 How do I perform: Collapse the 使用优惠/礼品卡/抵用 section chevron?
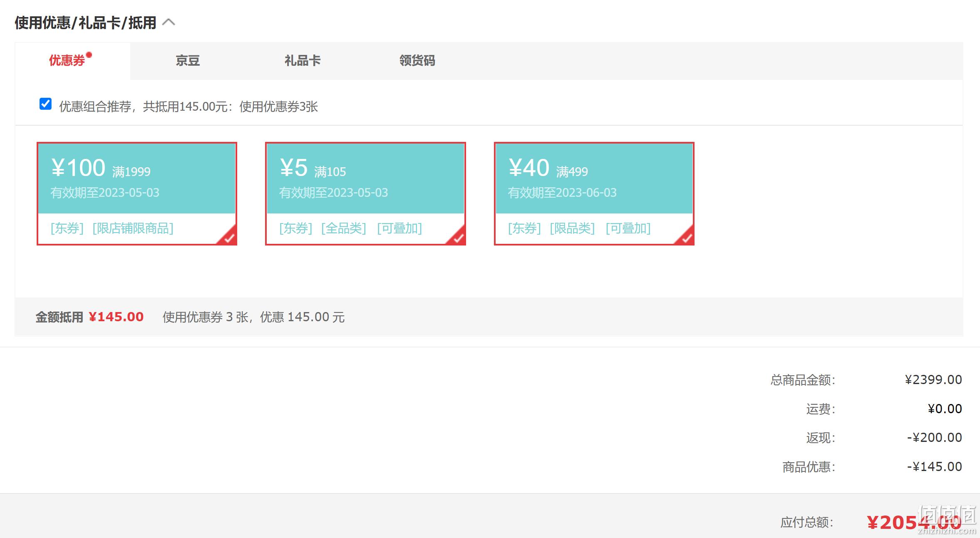[x=169, y=22]
